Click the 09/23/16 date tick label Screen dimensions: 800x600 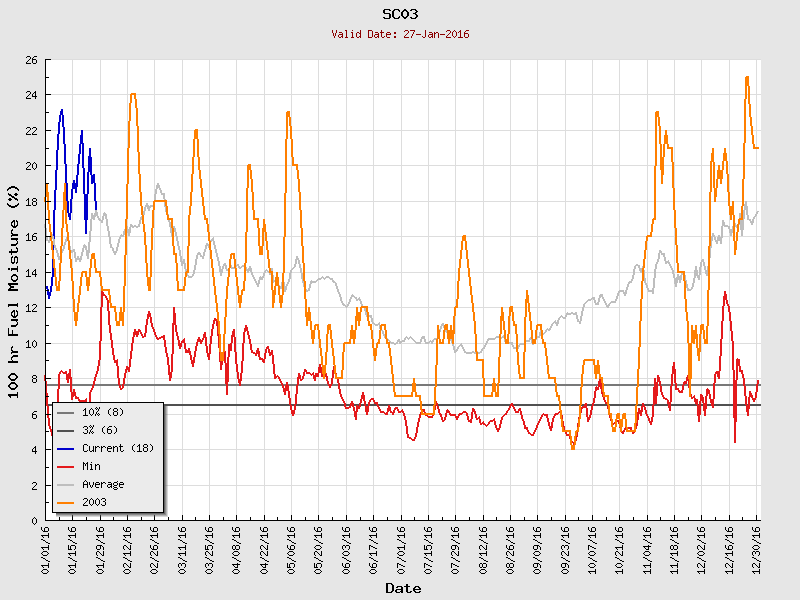point(565,547)
